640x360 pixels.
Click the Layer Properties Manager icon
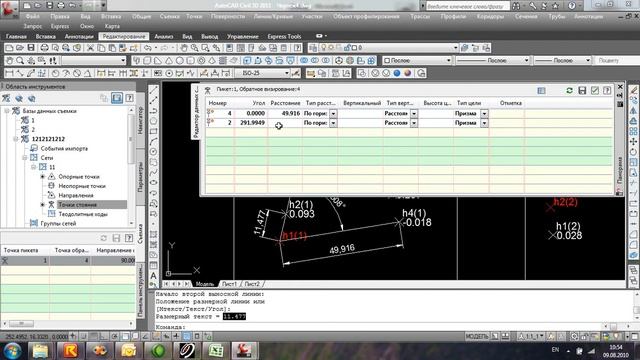pyautogui.click(x=313, y=48)
